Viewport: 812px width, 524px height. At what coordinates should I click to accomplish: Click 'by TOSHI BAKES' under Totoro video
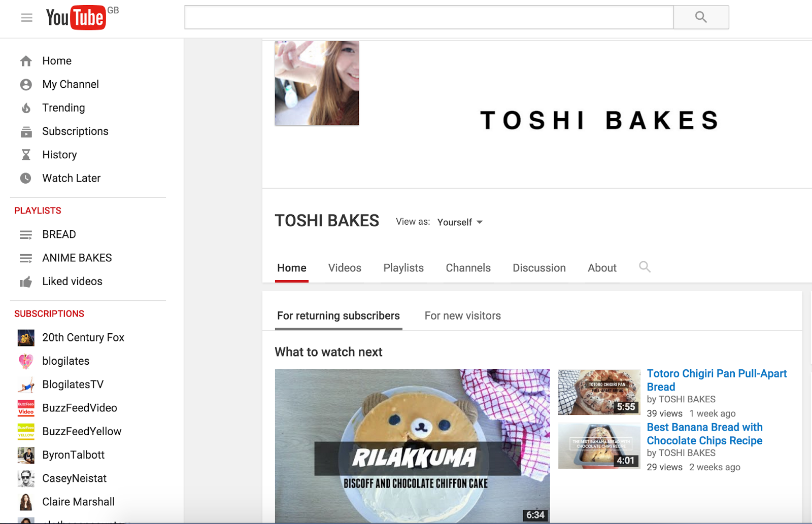coord(681,400)
